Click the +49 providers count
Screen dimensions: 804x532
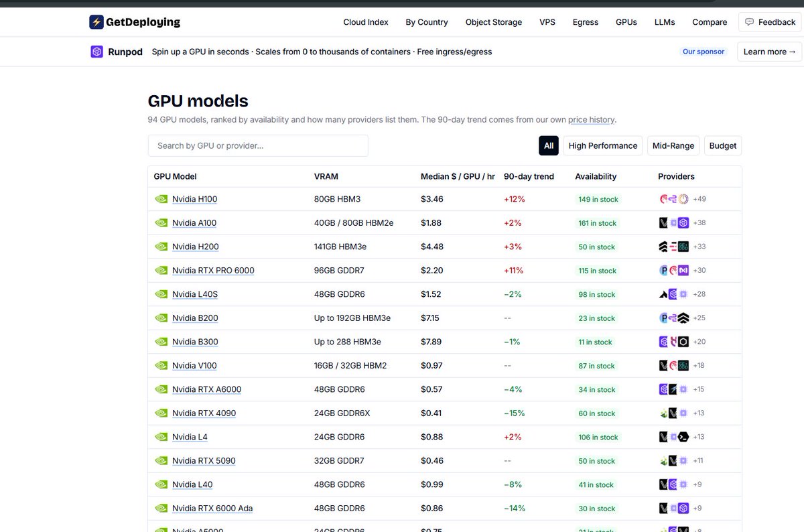coord(699,199)
